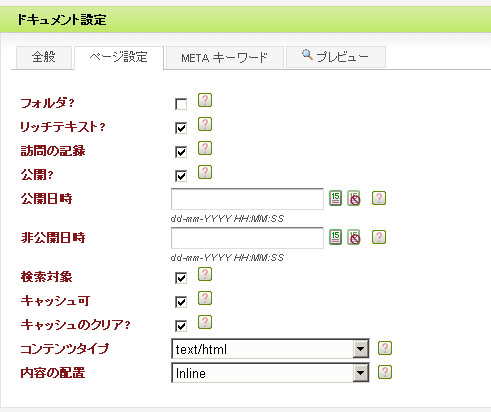
Task: Toggle the 公開? checkbox
Action: coord(181,176)
